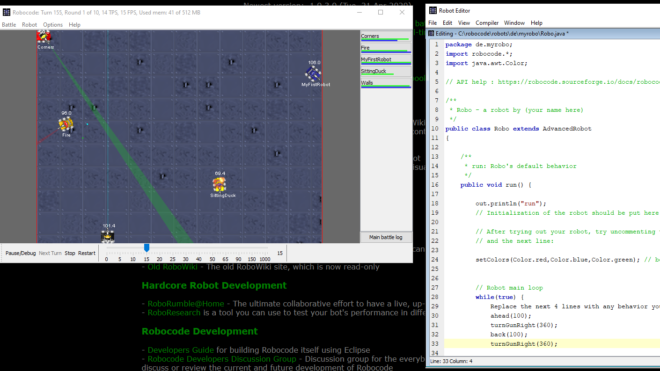The height and width of the screenshot is (371, 660).
Task: Click the Fire robot tank on battlefield
Action: pyautogui.click(x=66, y=124)
